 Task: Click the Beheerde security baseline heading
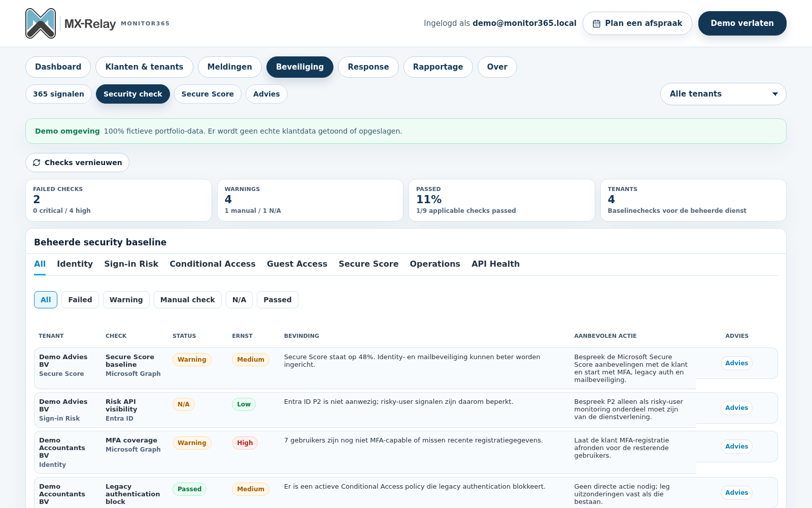100,242
